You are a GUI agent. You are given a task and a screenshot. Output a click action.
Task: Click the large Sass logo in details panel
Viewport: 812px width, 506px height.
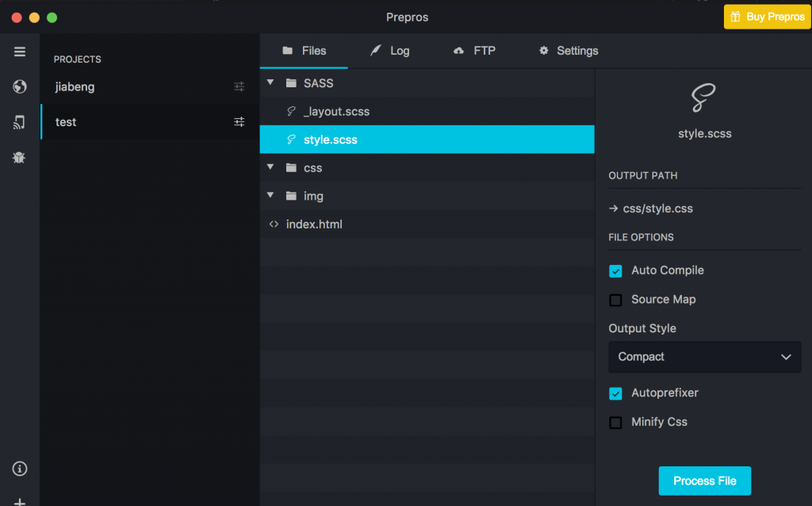click(x=704, y=98)
